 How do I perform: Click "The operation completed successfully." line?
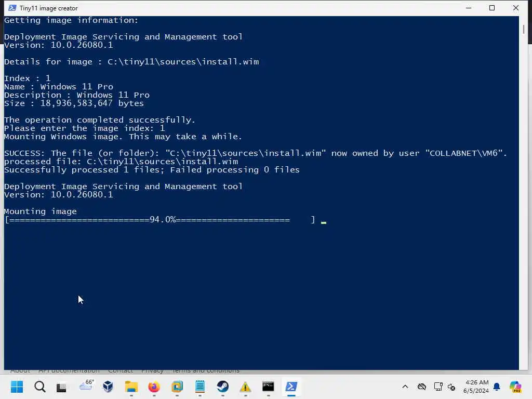(100, 120)
